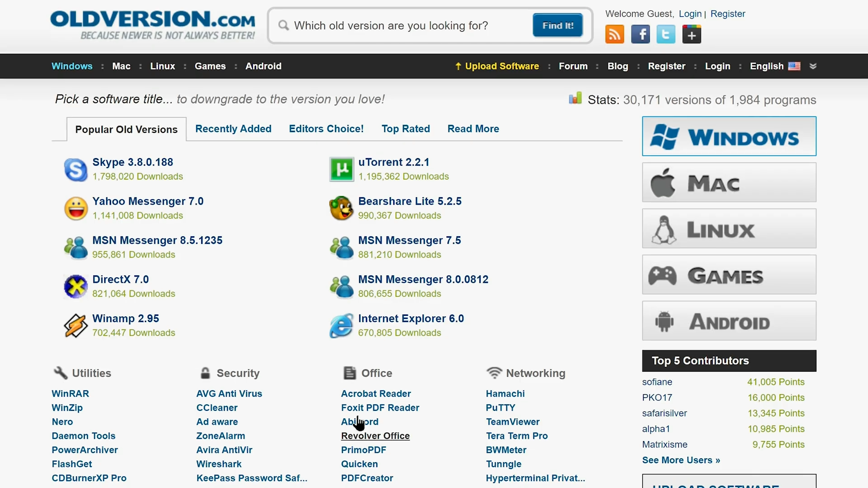Click the Find It! button
The height and width of the screenshot is (488, 868).
557,25
